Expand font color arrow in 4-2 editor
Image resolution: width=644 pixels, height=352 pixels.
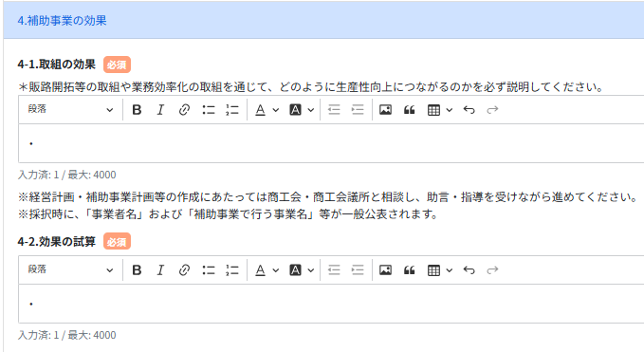[276, 269]
